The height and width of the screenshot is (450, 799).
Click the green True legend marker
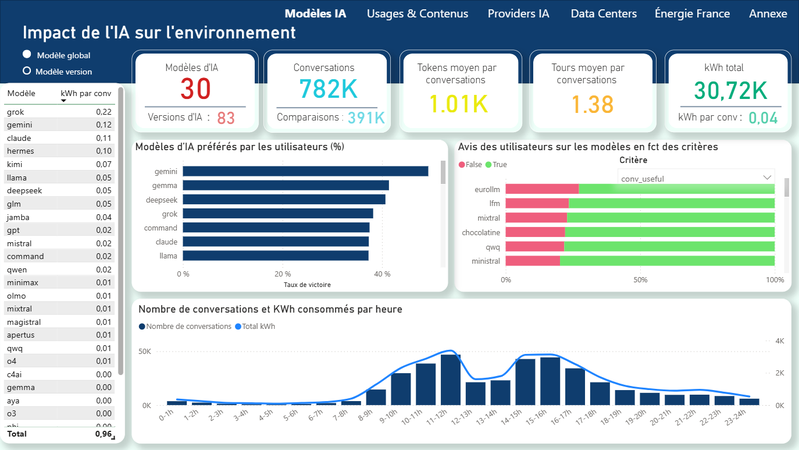click(489, 164)
